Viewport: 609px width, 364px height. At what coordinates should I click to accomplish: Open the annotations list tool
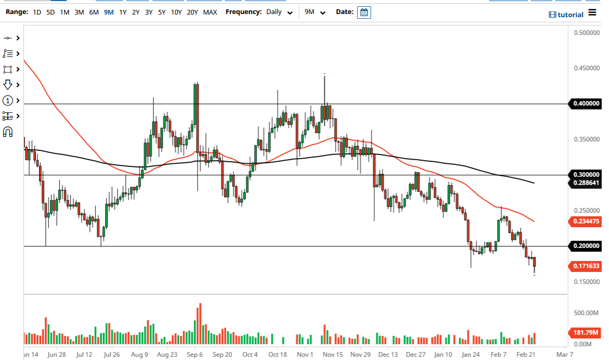[8, 54]
